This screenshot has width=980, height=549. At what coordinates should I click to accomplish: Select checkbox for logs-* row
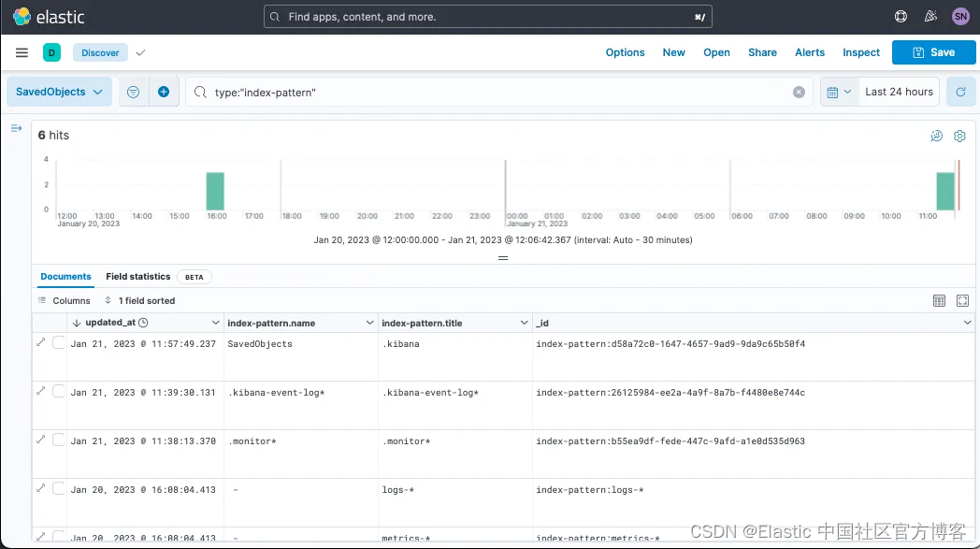pyautogui.click(x=58, y=489)
